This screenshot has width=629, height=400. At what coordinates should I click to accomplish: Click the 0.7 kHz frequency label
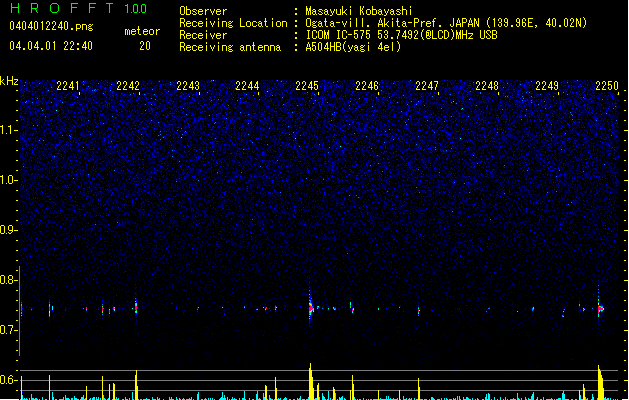pyautogui.click(x=8, y=330)
